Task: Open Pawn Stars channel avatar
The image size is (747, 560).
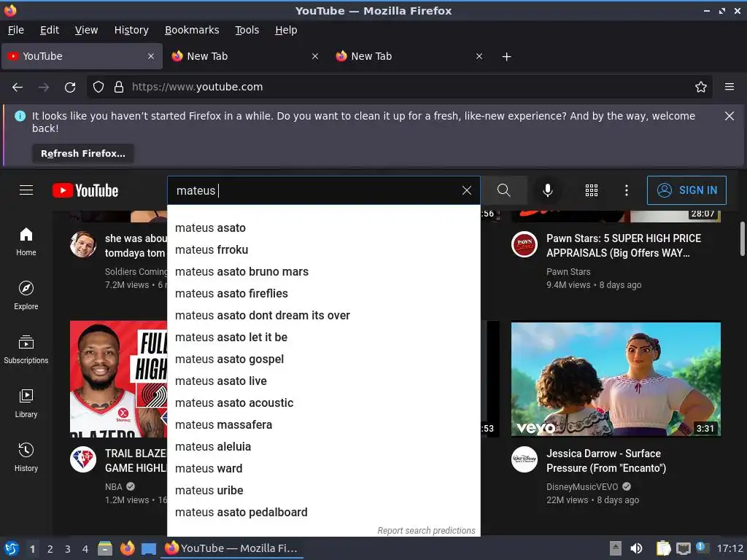Action: click(524, 245)
